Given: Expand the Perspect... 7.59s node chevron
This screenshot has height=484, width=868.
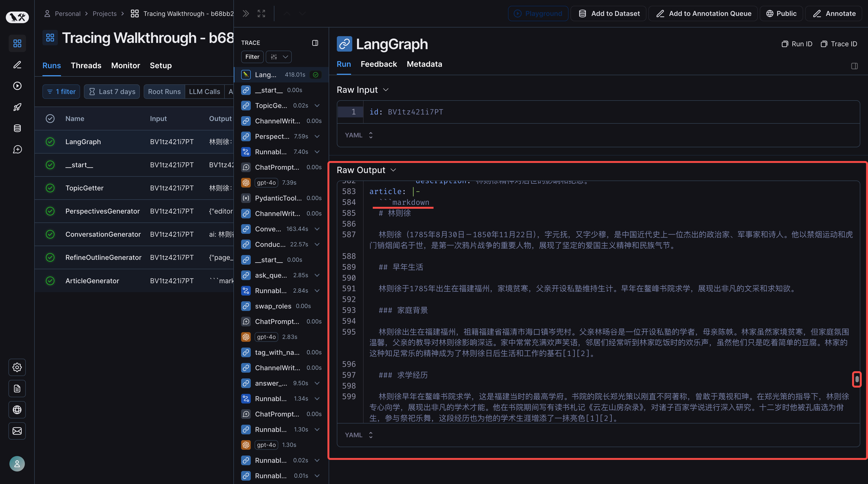Looking at the screenshot, I should pyautogui.click(x=317, y=136).
